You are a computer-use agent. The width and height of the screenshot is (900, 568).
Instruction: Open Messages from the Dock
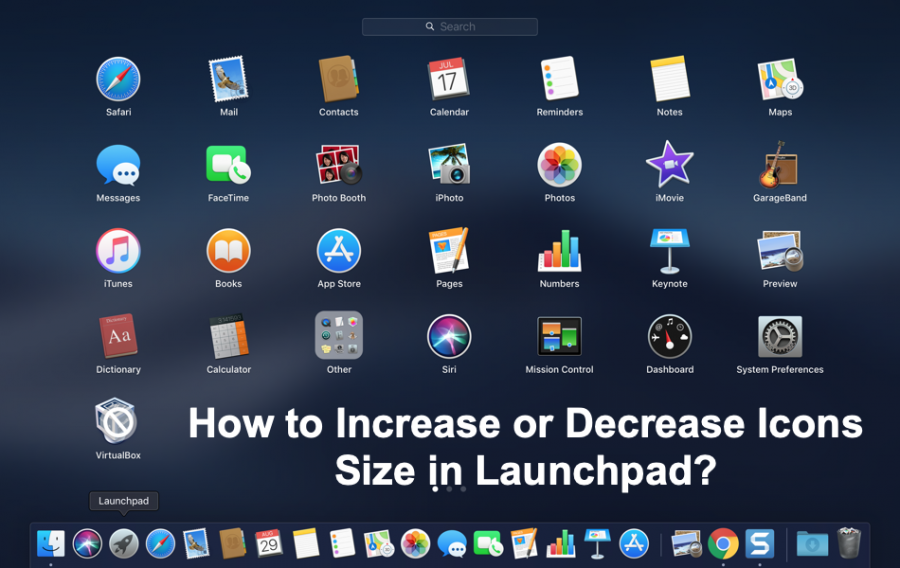(x=452, y=543)
